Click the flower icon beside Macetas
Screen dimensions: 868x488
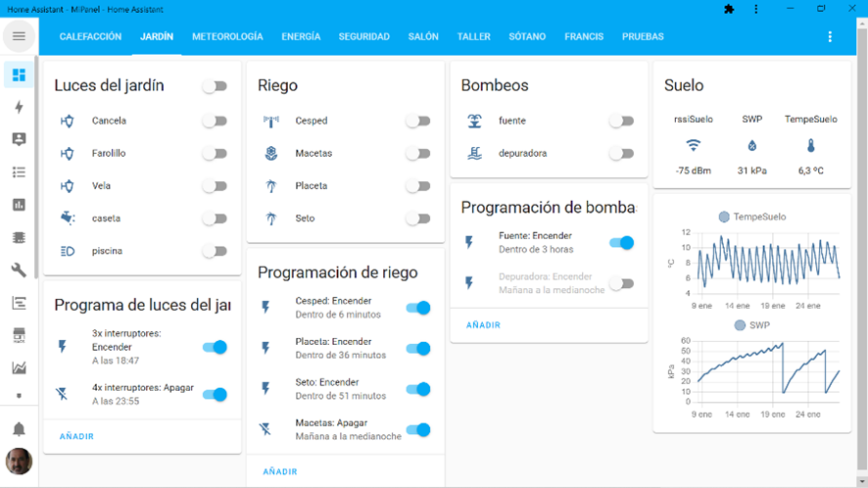click(271, 154)
